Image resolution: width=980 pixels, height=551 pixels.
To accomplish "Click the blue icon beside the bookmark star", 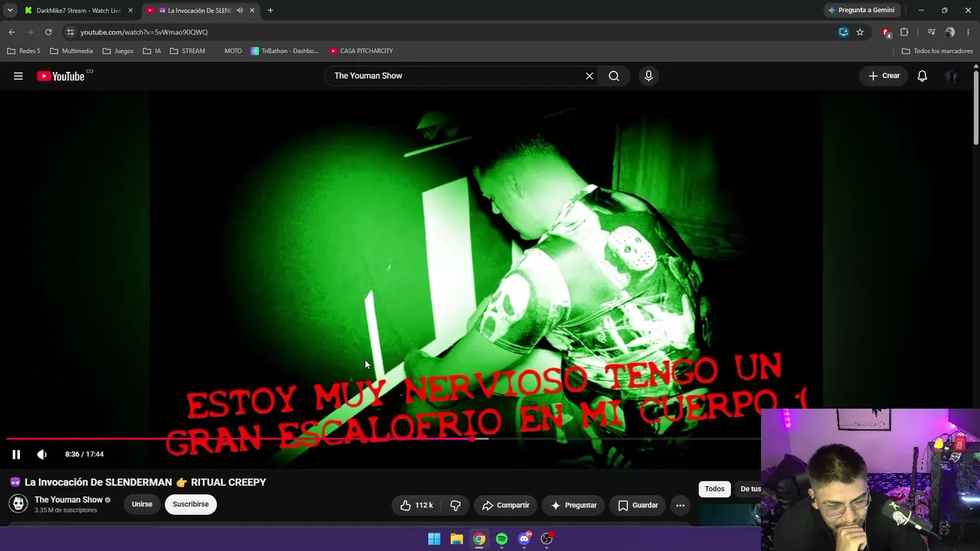I will click(x=843, y=32).
